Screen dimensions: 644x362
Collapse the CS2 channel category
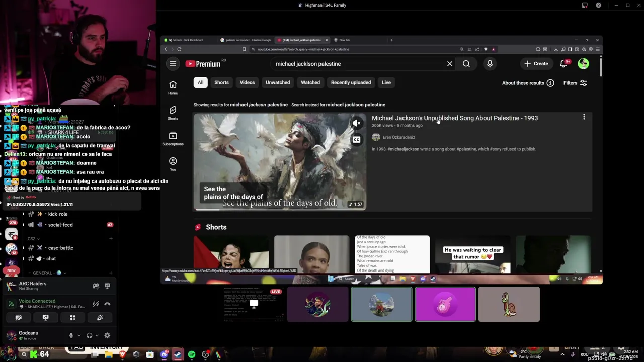point(34,239)
